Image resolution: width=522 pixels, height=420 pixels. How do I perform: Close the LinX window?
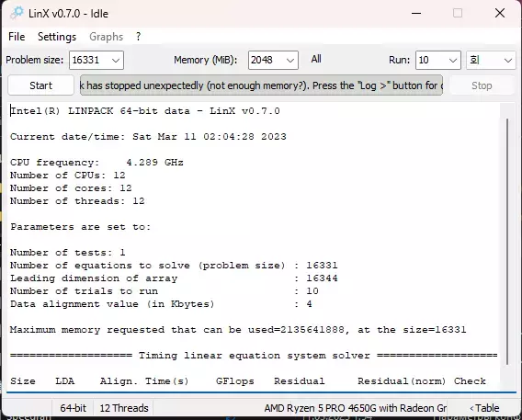500,13
